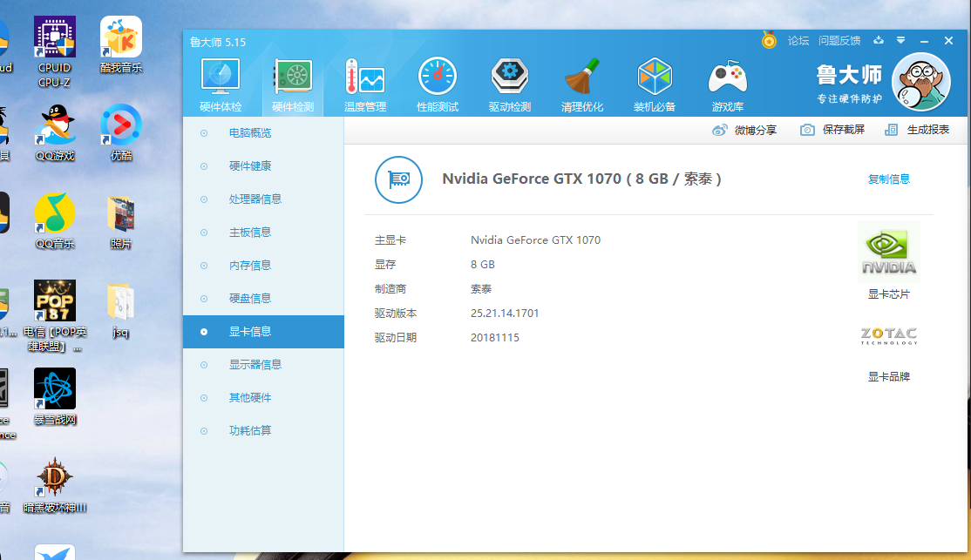This screenshot has width=971, height=560.
Task: Go to 清理优化 cleanup optimization
Action: [582, 85]
